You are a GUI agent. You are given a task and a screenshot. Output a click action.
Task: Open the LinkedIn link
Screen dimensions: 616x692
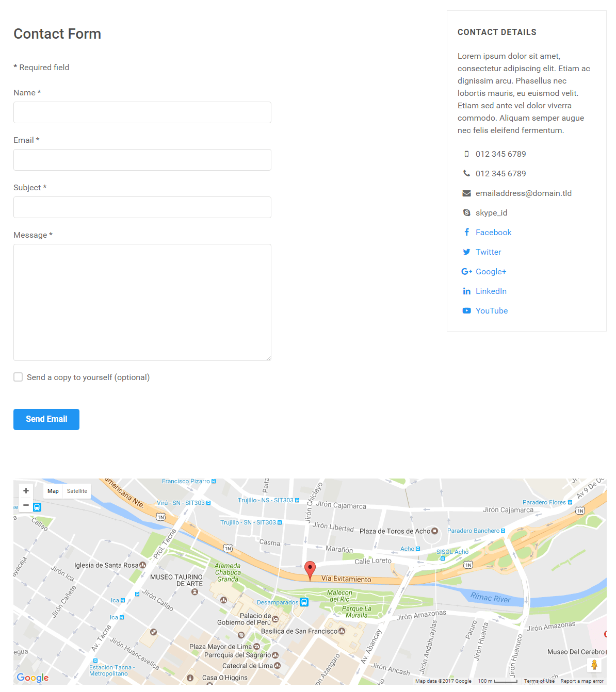pyautogui.click(x=491, y=291)
